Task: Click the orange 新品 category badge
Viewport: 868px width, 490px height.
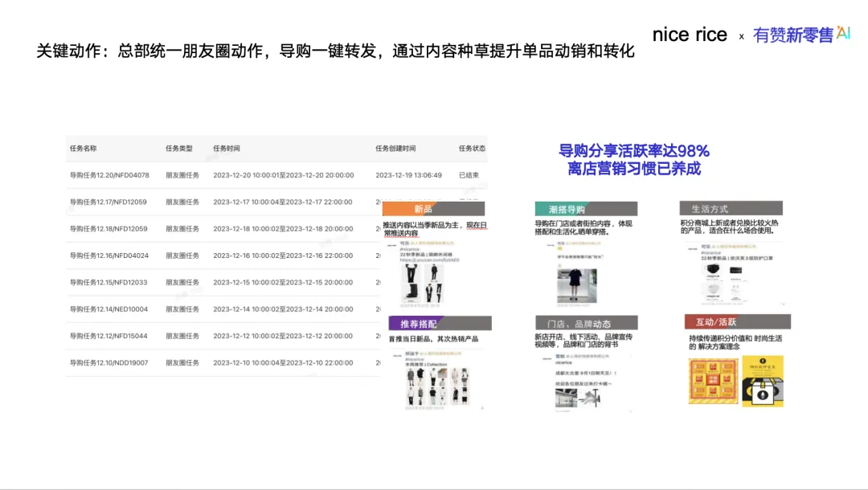Action: pyautogui.click(x=424, y=208)
